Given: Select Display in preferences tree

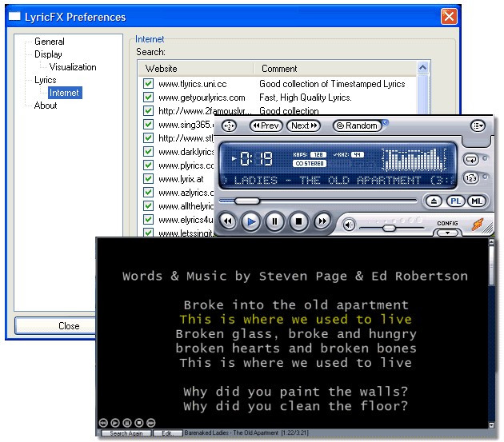Looking at the screenshot, I should click(x=48, y=54).
